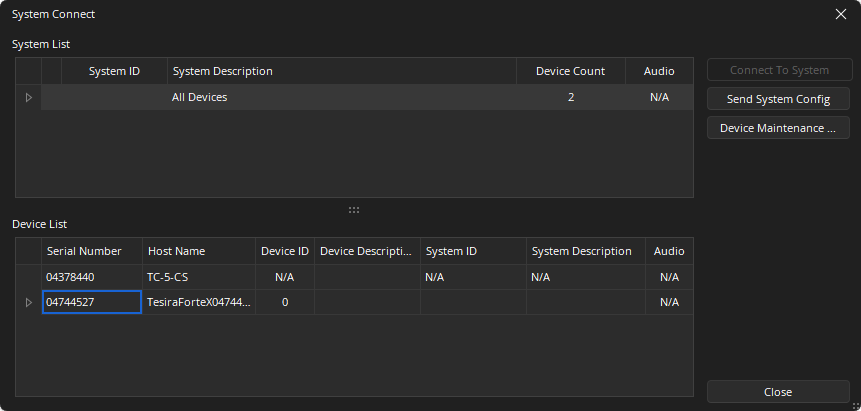Open Device Maintenance dialog

click(x=778, y=128)
